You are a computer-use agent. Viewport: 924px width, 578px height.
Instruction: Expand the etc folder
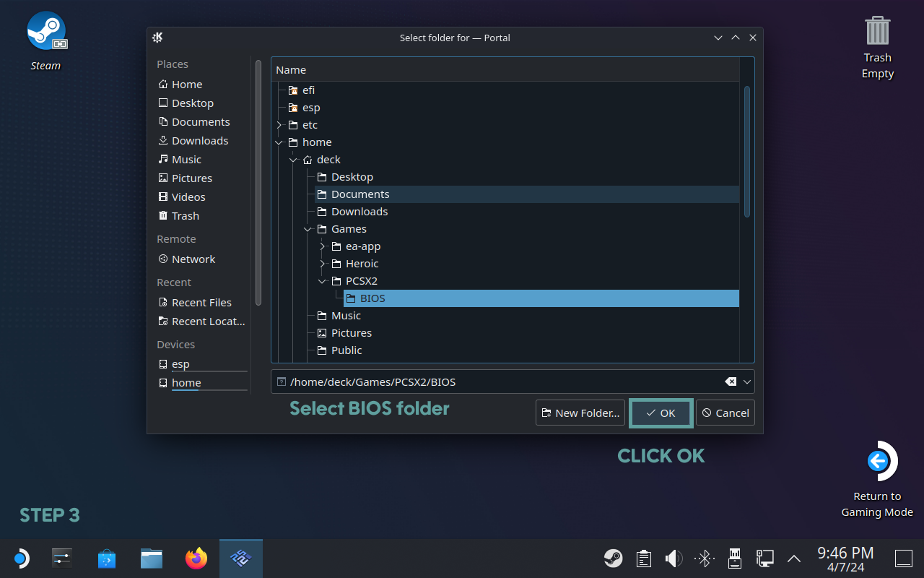click(279, 125)
